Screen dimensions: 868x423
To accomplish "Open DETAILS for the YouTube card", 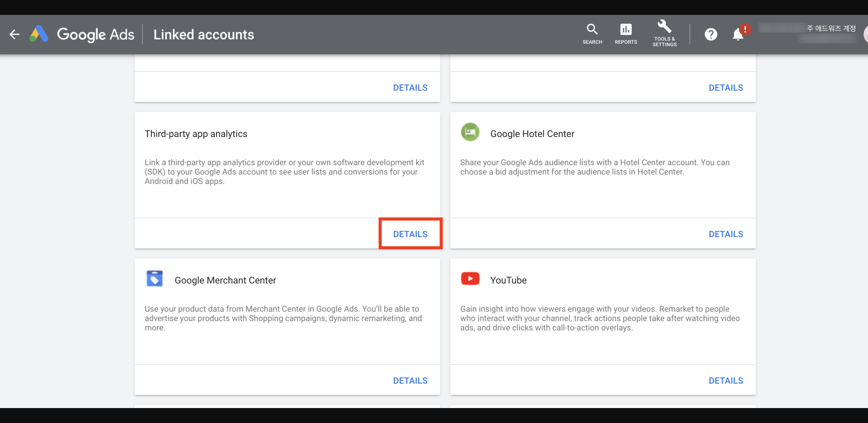I will (726, 380).
